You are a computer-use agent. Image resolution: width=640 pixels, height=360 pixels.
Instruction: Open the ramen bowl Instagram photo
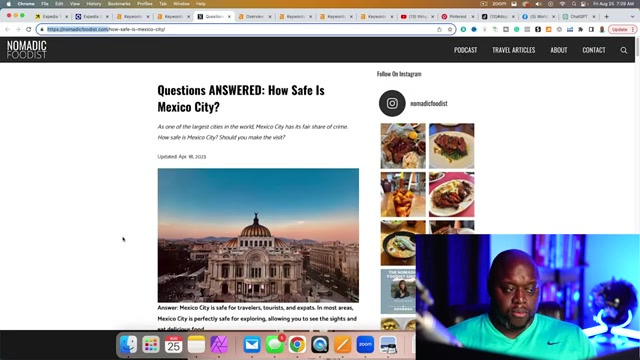[x=398, y=243]
